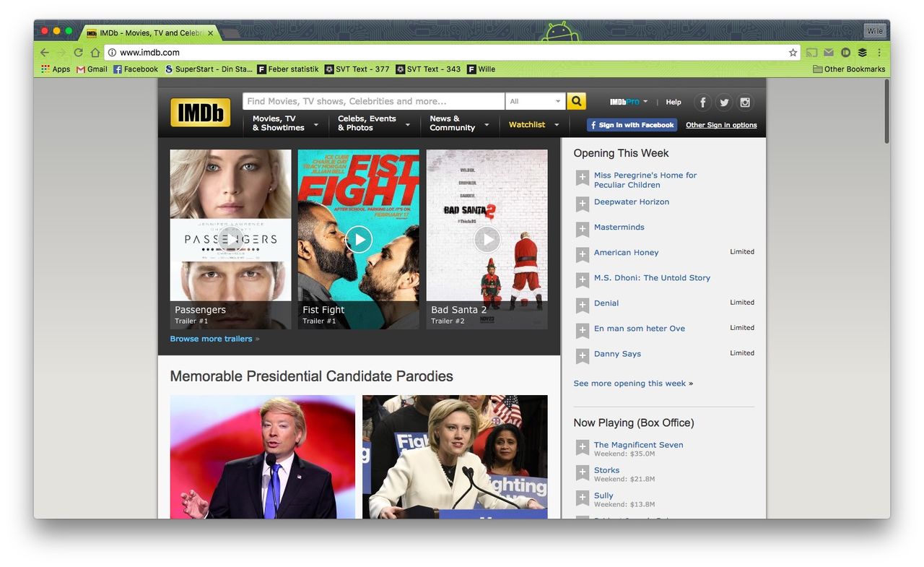Open the Wille bookmark
Screen dimensions: 924x567
pos(481,69)
